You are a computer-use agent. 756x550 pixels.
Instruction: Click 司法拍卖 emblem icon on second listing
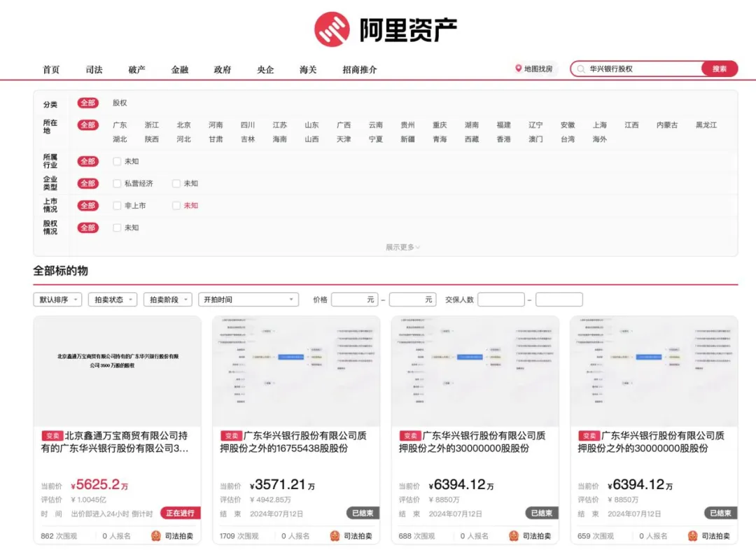(335, 536)
